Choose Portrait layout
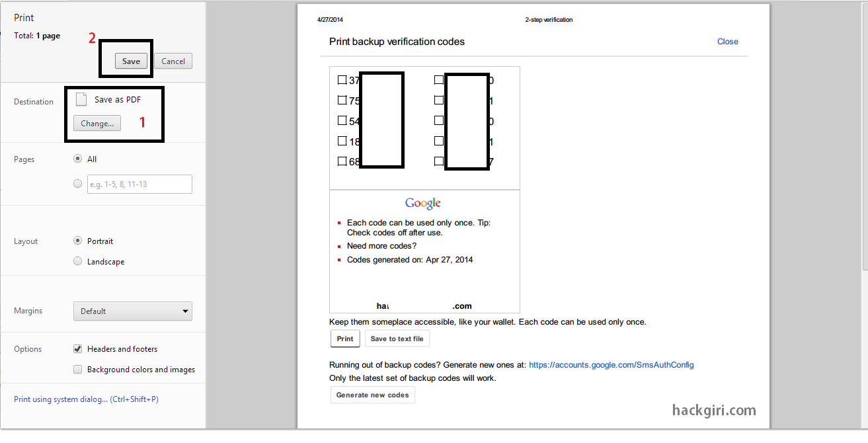The image size is (868, 443). [78, 241]
